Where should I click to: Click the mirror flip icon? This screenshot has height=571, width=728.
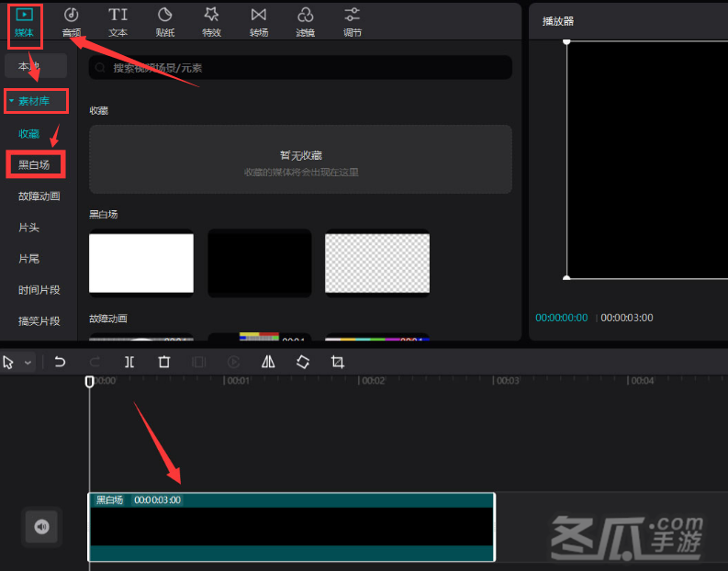[268, 362]
